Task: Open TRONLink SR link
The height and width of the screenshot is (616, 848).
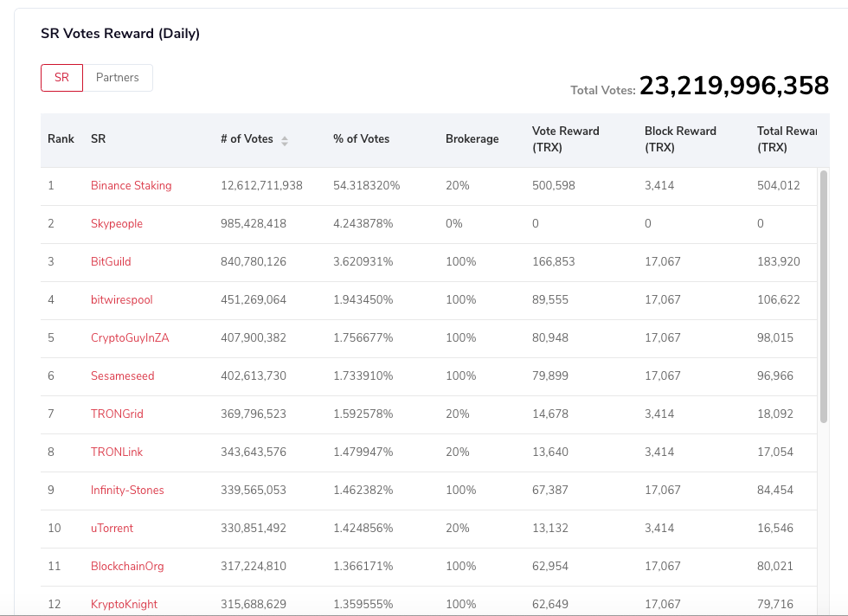Action: point(117,452)
